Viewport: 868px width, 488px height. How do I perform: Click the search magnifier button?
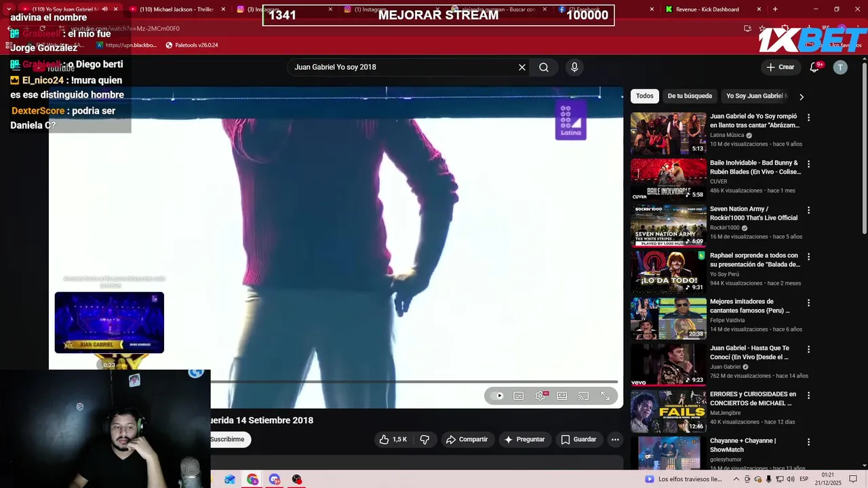[x=544, y=67]
